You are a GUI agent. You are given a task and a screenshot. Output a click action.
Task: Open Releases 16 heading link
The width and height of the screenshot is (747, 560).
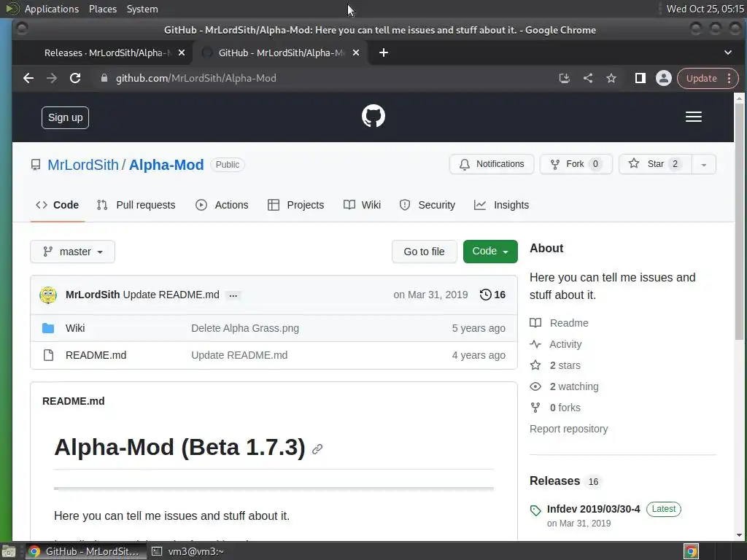(565, 481)
